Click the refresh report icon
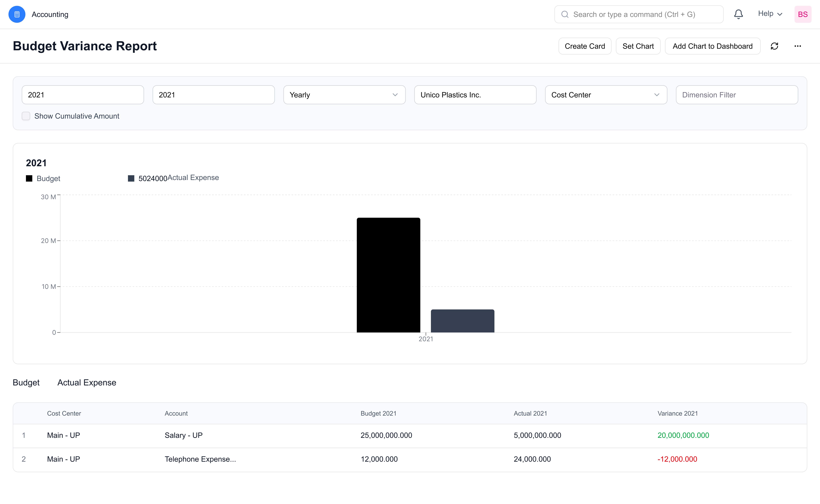This screenshot has width=820, height=504. pos(774,46)
